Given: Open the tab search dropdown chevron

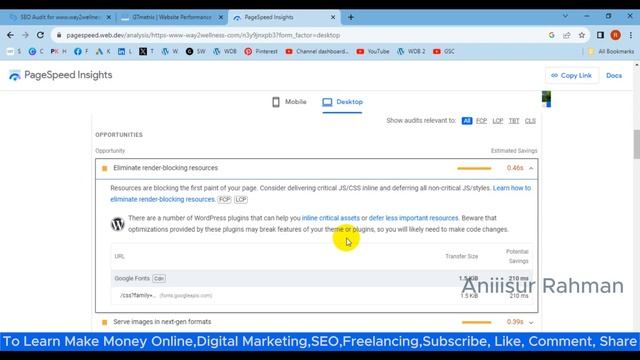Looking at the screenshot, I should (565, 16).
